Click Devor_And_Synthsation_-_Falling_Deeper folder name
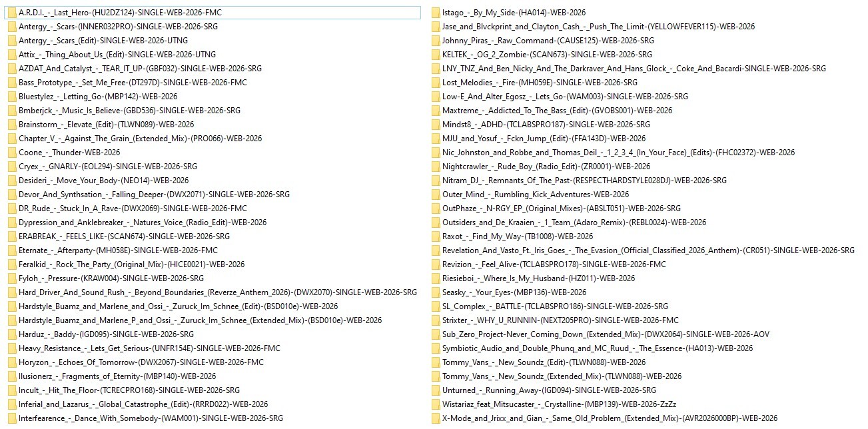The width and height of the screenshot is (868, 429). [x=154, y=195]
